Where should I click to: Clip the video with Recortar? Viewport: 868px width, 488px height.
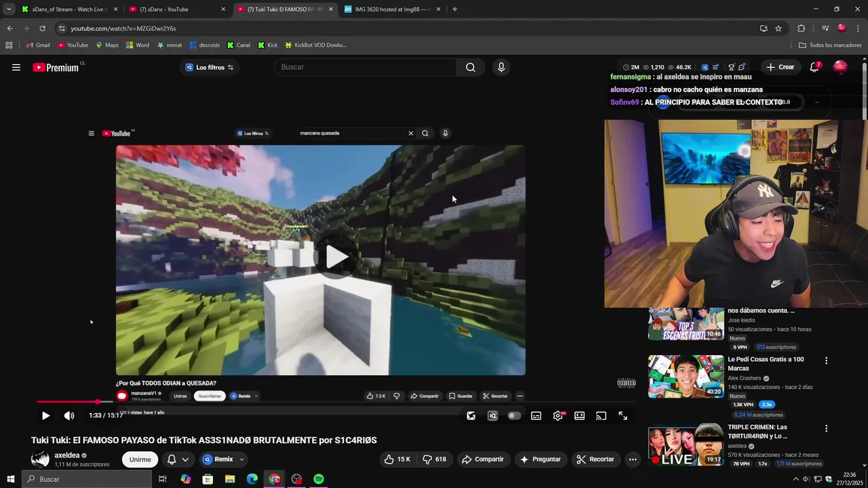pyautogui.click(x=595, y=459)
